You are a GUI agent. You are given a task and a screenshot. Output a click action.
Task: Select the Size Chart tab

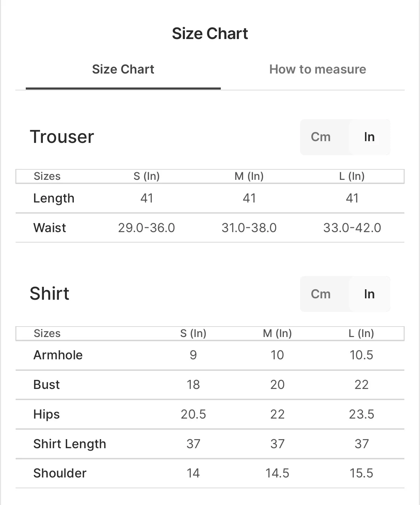[123, 69]
